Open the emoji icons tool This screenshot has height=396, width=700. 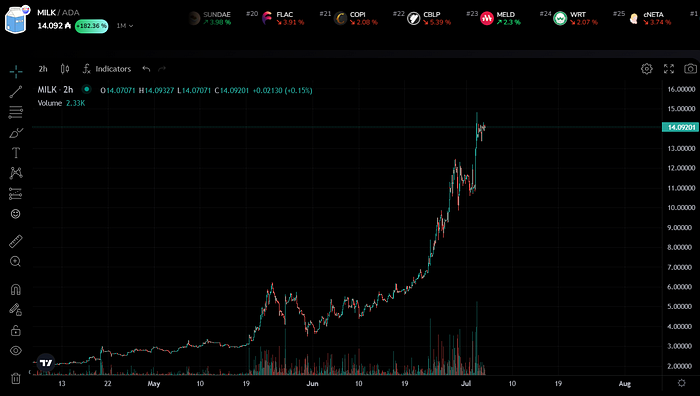(x=16, y=214)
